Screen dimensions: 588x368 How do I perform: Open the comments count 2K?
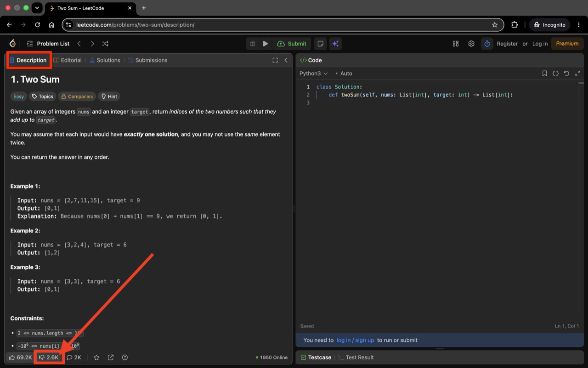(x=74, y=357)
